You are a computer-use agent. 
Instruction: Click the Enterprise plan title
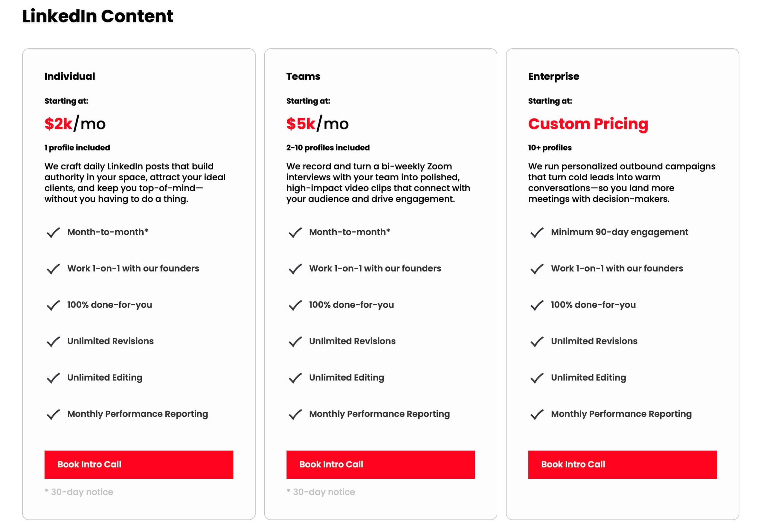click(x=553, y=77)
